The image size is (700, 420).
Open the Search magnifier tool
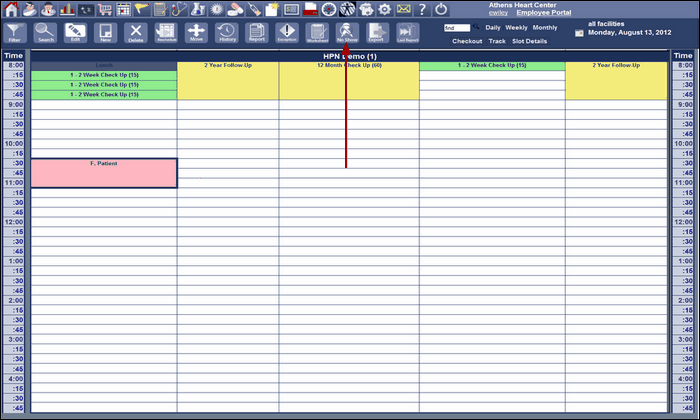coord(46,32)
